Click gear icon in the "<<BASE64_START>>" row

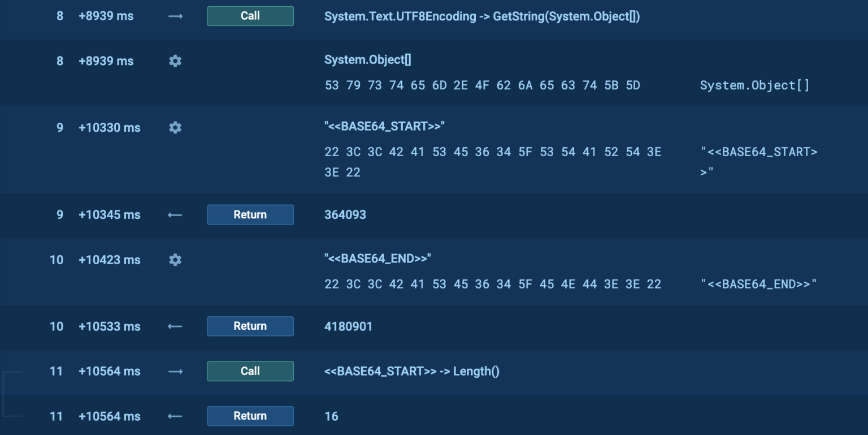175,128
